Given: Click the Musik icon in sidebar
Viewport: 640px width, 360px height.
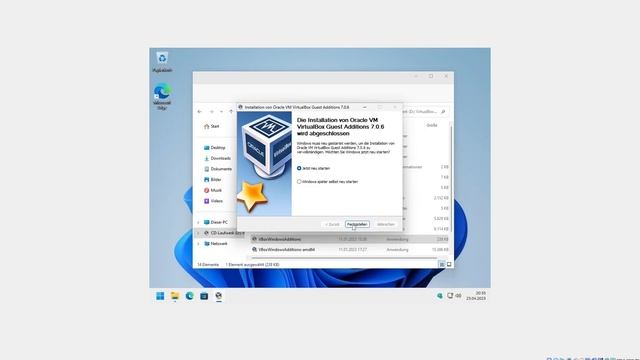Looking at the screenshot, I should coord(207,190).
